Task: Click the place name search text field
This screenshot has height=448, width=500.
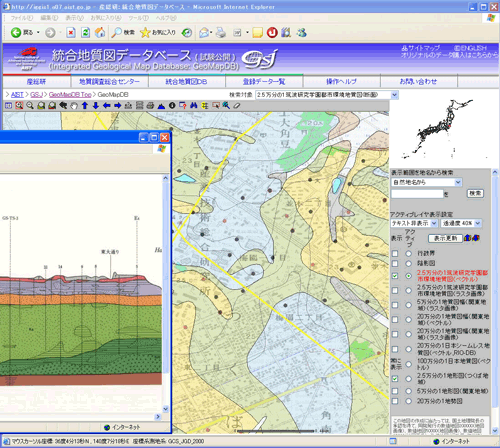Action: pos(417,194)
